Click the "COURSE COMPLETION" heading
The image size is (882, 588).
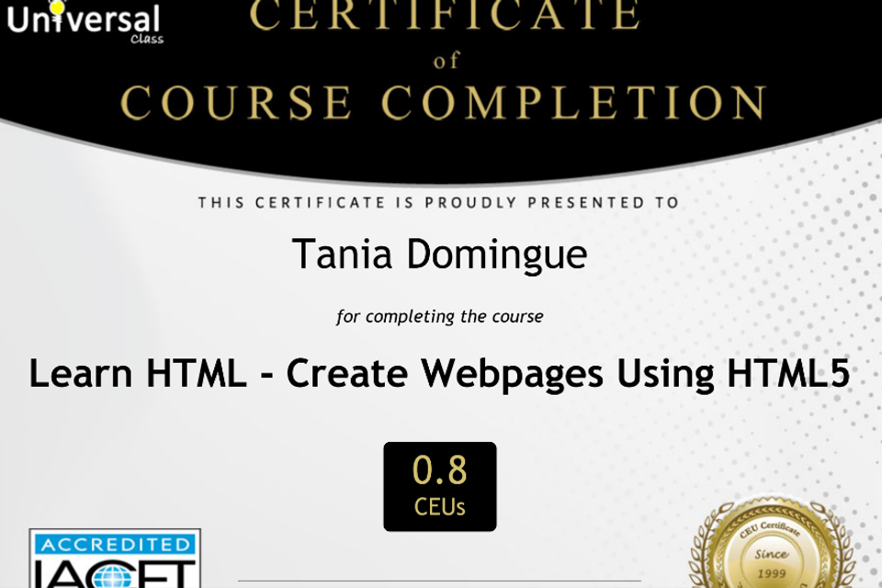pyautogui.click(x=443, y=103)
